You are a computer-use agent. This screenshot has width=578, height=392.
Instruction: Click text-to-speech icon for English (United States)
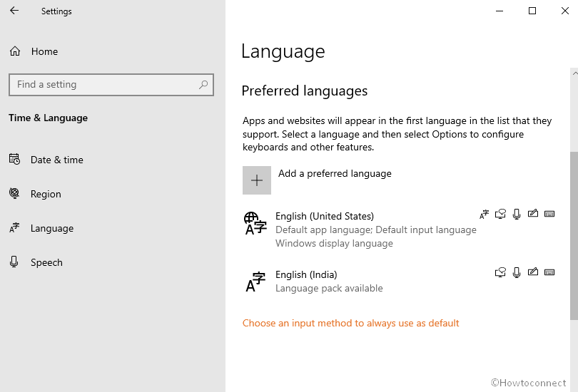point(500,214)
